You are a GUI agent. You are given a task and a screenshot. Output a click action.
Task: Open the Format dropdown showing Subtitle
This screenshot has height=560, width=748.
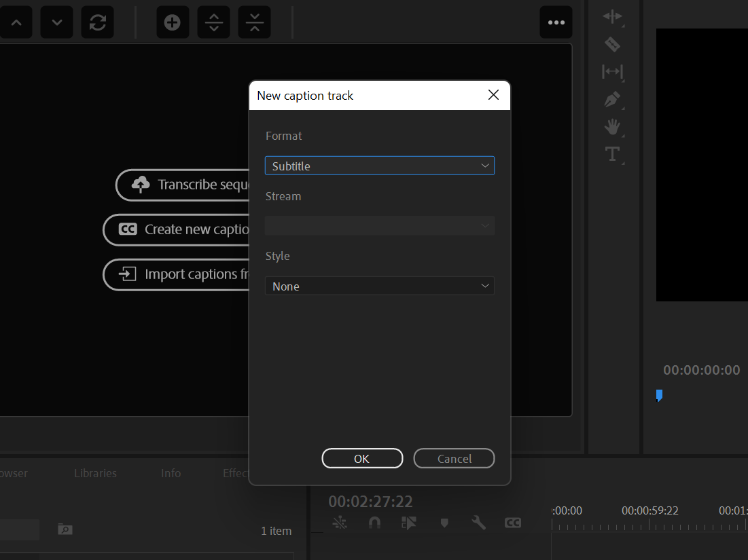click(x=379, y=166)
